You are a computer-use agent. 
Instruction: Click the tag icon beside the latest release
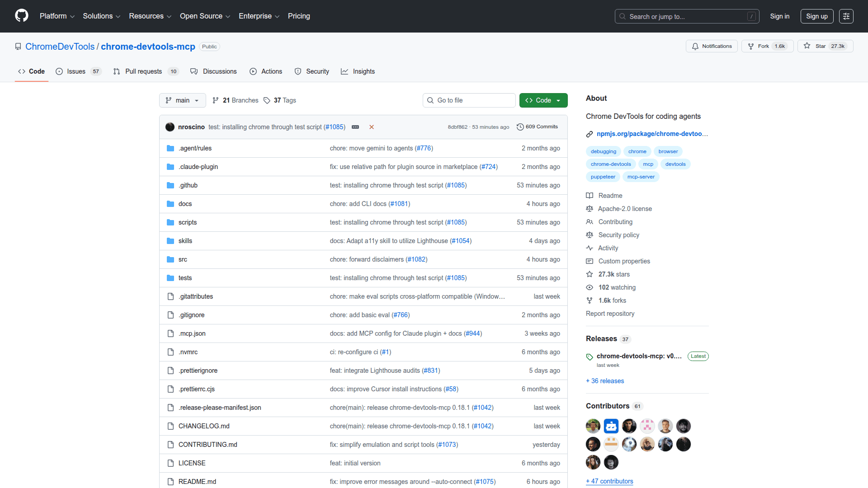point(590,357)
